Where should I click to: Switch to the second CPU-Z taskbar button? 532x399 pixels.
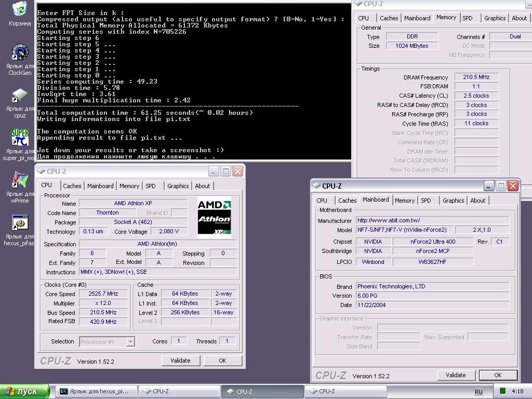coord(262,391)
